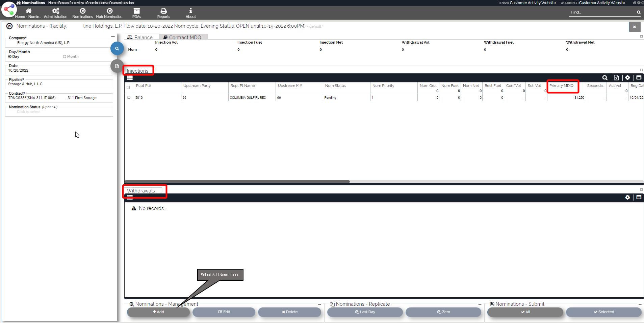
Task: Click the Last Day replicate button
Action: click(x=365, y=312)
